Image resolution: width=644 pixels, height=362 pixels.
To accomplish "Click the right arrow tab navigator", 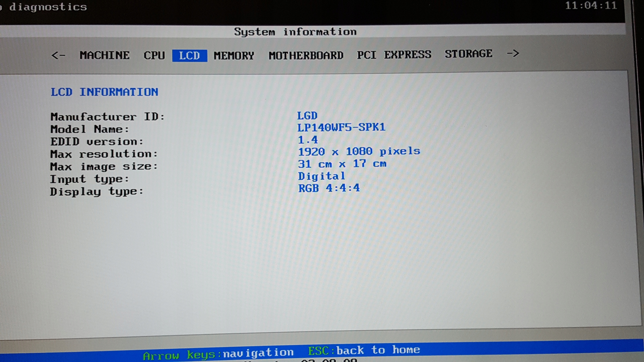I will pos(513,53).
